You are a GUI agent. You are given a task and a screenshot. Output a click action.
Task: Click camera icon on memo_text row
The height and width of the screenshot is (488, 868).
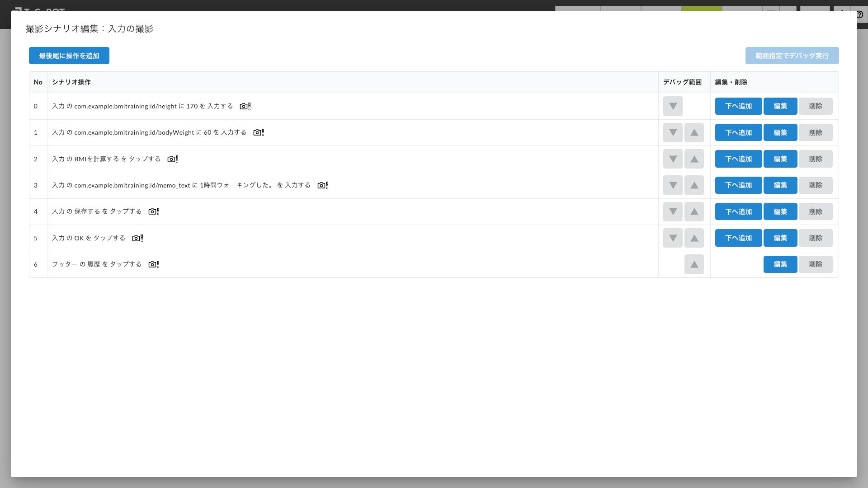click(x=322, y=185)
